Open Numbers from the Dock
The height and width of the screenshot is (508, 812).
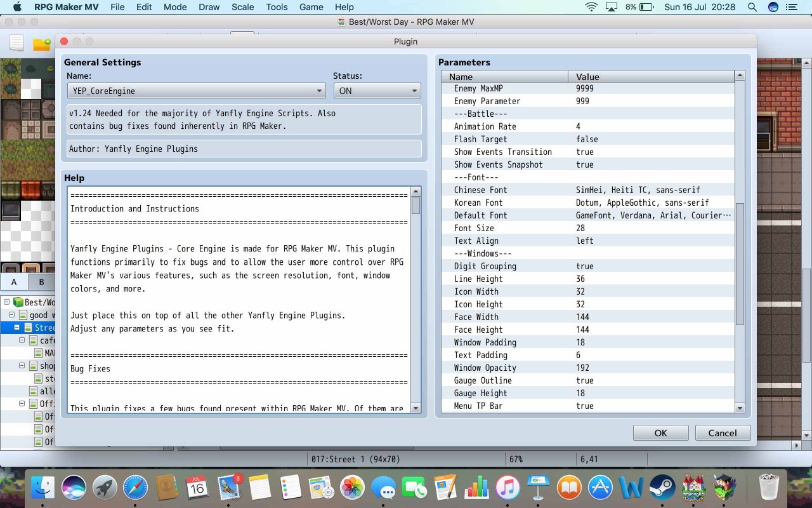click(x=476, y=487)
